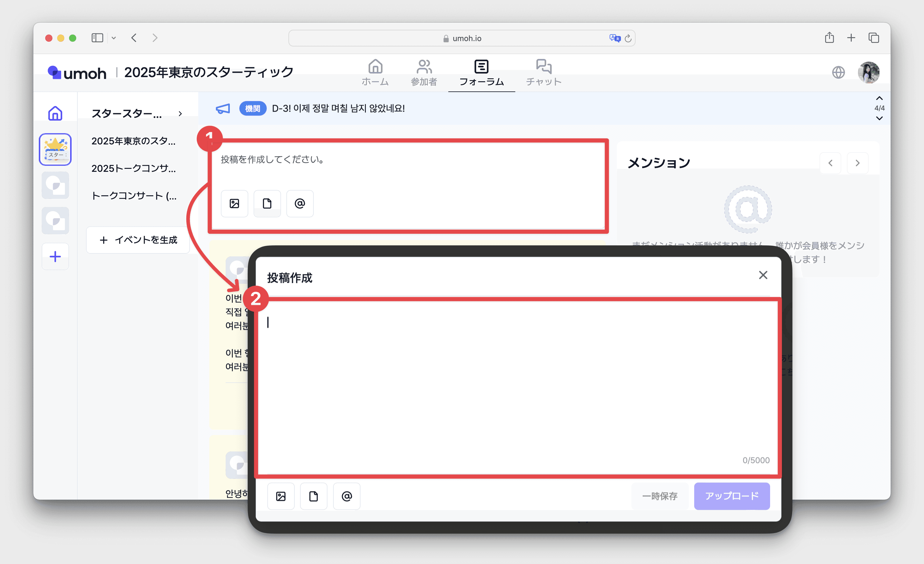Open the sidebar options dropdown arrow
924x564 pixels.
point(114,38)
